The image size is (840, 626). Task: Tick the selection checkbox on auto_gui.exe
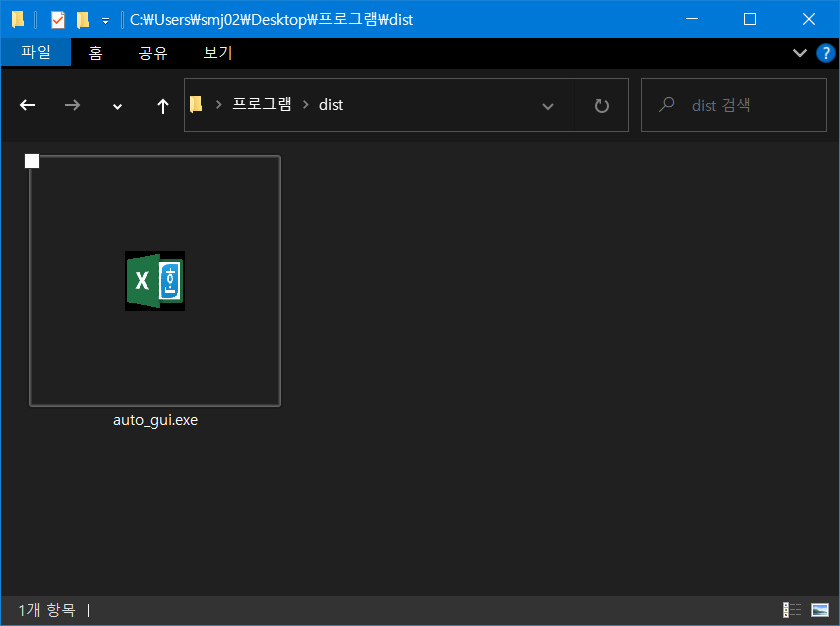pyautogui.click(x=32, y=161)
